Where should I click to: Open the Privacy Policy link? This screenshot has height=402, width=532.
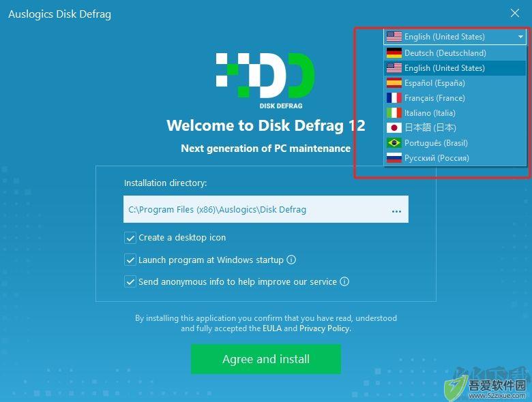coord(325,328)
